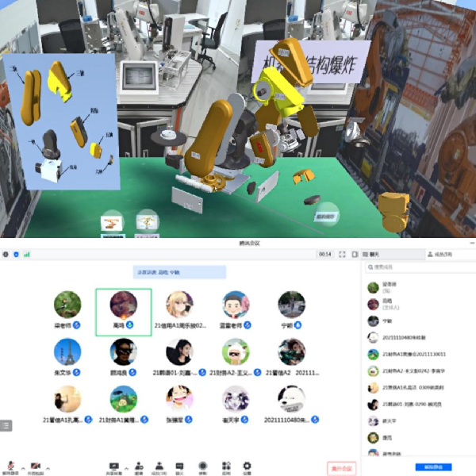Image resolution: width=476 pixels, height=476 pixels.
Task: Toggle the camera video button
Action: (36, 466)
